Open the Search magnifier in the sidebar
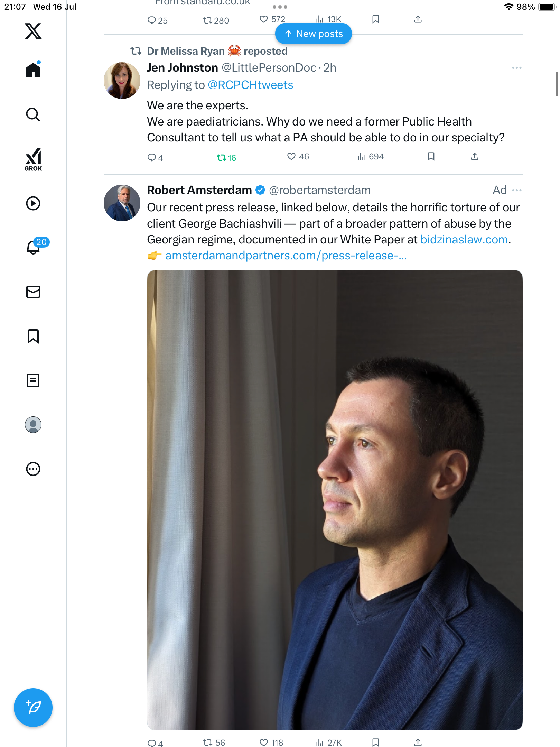This screenshot has height=747, width=560. pyautogui.click(x=33, y=114)
